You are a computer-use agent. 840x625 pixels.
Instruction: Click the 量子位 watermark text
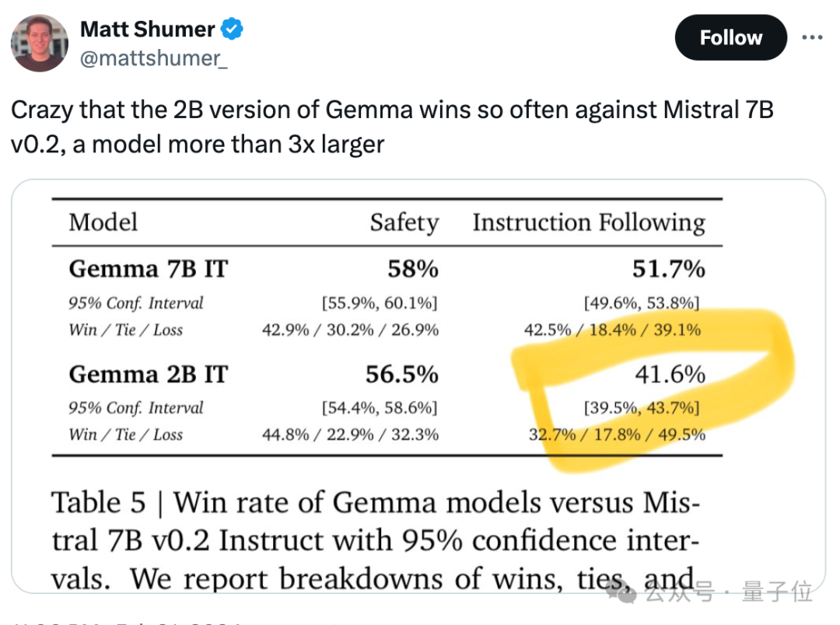(779, 594)
